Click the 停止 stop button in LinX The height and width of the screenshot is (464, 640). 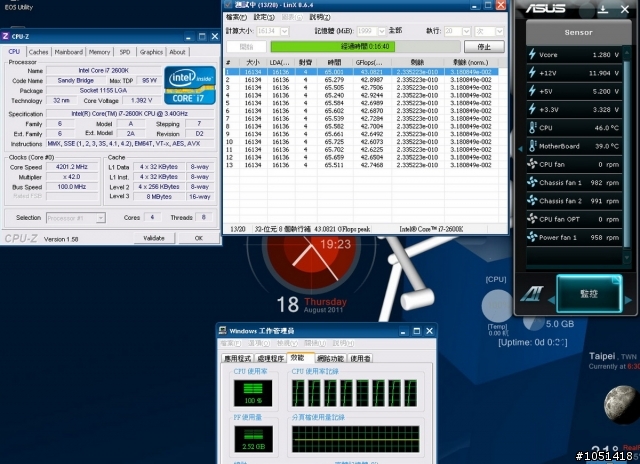point(484,47)
